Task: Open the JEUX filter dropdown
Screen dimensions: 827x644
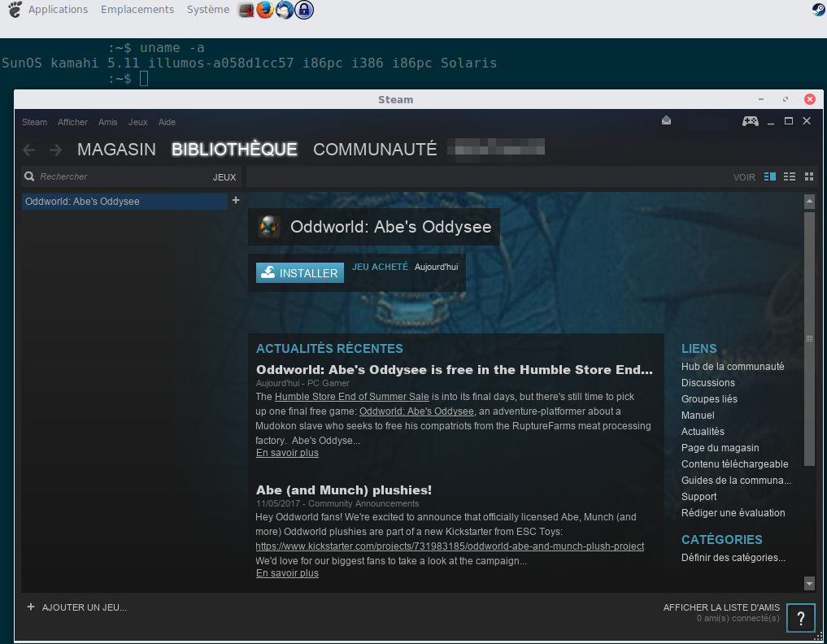Action: tap(224, 177)
